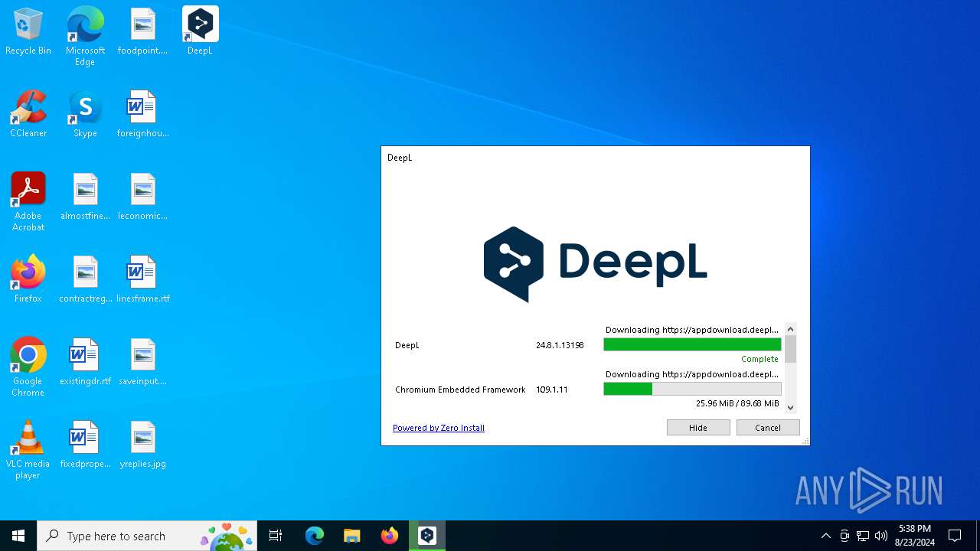Screen dimensions: 980x551
Task: Click the Chromium Embedded Framework progress bar
Action: click(692, 390)
